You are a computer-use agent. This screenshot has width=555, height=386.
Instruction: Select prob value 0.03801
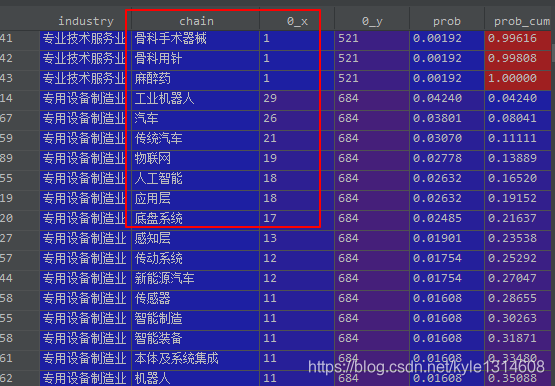click(x=447, y=119)
